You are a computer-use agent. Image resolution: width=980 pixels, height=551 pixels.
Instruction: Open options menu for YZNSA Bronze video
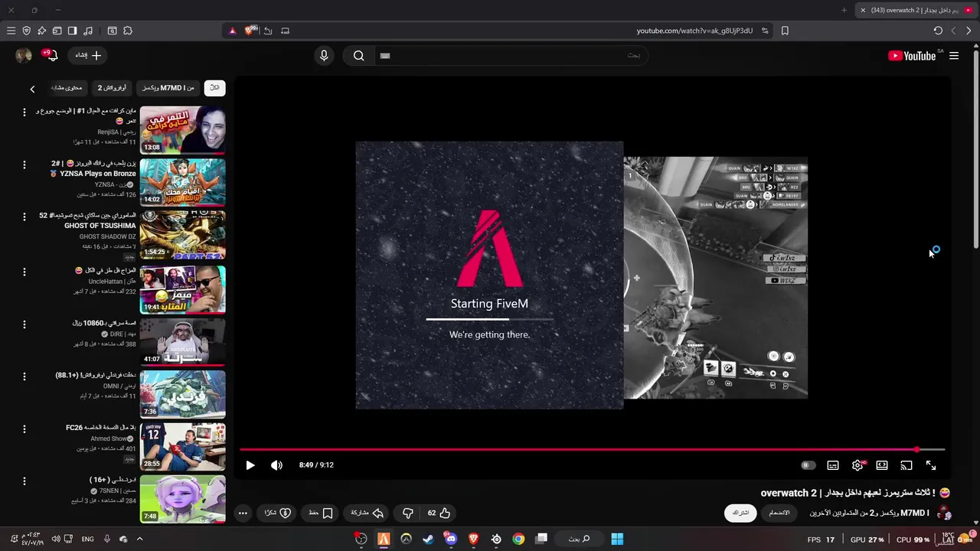(24, 165)
